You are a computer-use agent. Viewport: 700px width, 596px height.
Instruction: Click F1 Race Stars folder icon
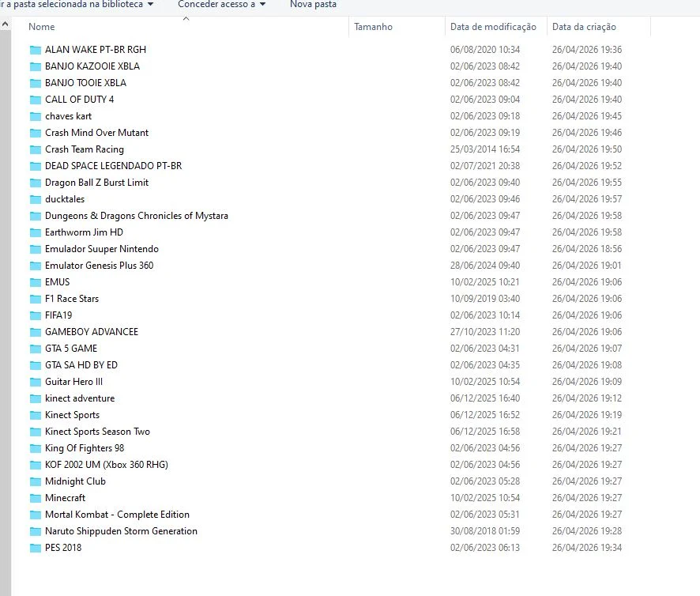click(x=36, y=299)
